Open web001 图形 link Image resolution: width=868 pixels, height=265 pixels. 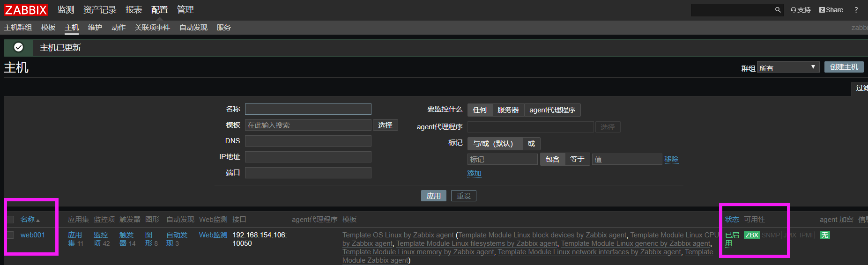(148, 239)
